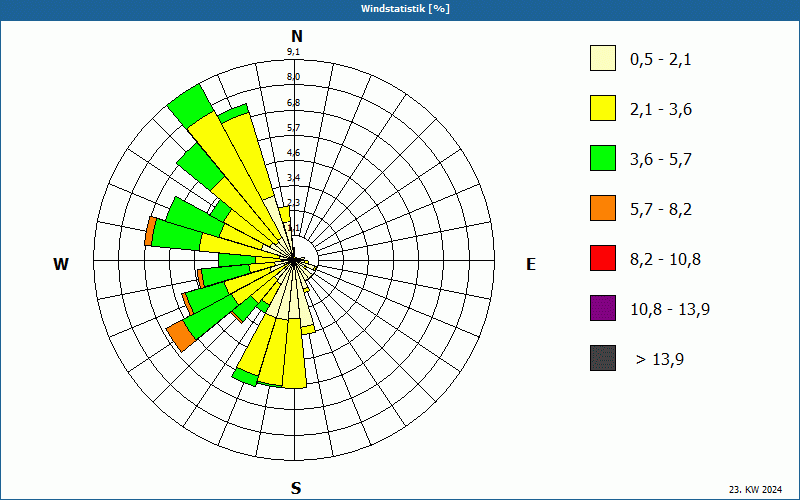
Task: Click the '23. KW 2024' date label
Action: (756, 489)
